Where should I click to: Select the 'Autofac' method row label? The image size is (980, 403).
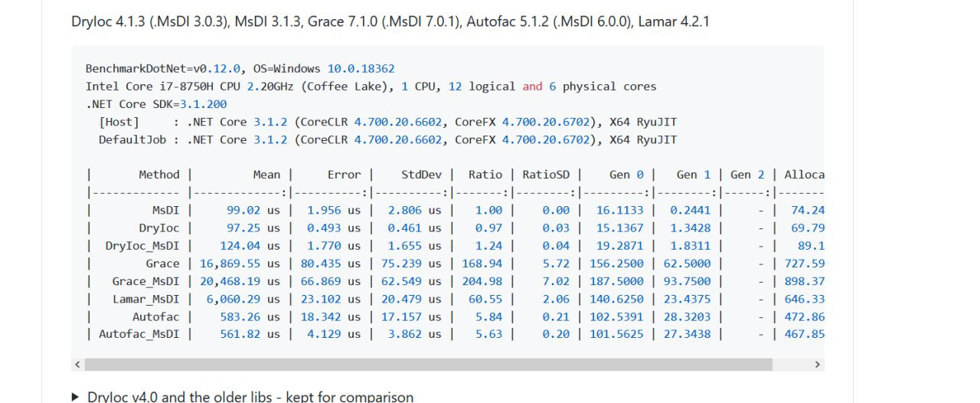(155, 316)
